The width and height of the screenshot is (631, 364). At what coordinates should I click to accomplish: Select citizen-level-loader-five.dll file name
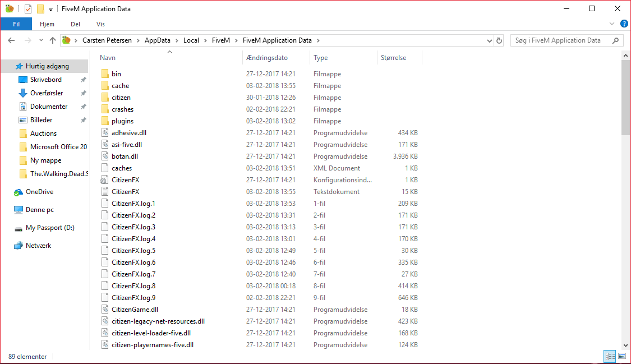click(151, 333)
